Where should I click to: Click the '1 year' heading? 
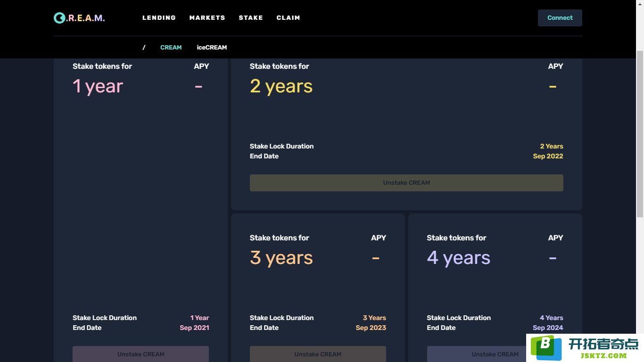[x=98, y=87]
